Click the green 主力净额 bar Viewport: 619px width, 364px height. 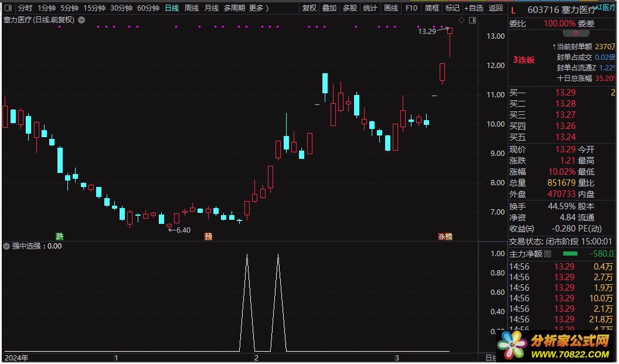coord(570,253)
